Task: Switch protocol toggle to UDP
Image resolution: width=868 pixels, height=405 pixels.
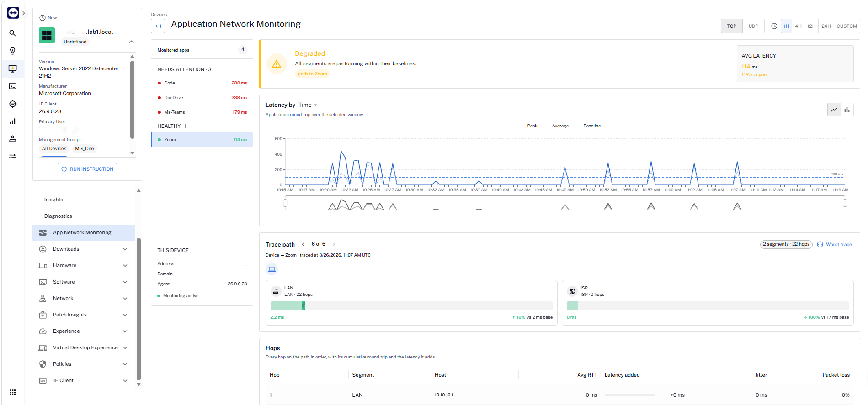Action: click(753, 26)
